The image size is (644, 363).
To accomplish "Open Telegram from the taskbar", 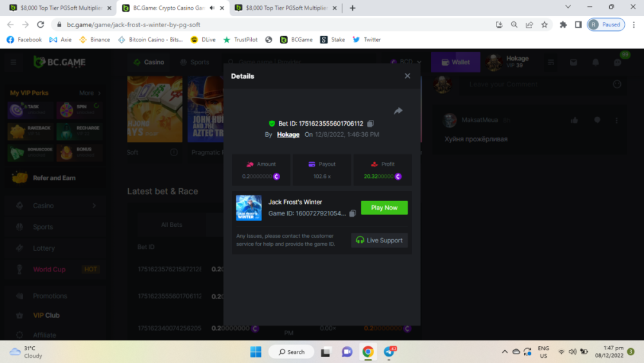I will pos(390,351).
